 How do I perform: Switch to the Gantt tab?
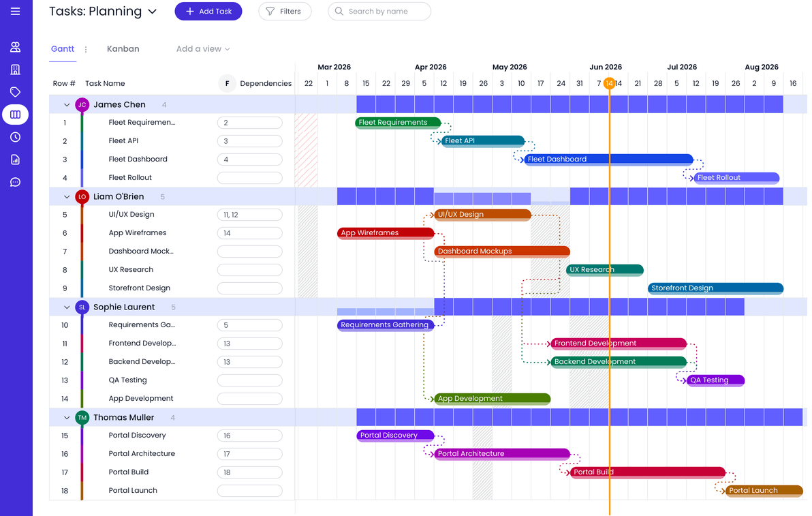tap(63, 48)
